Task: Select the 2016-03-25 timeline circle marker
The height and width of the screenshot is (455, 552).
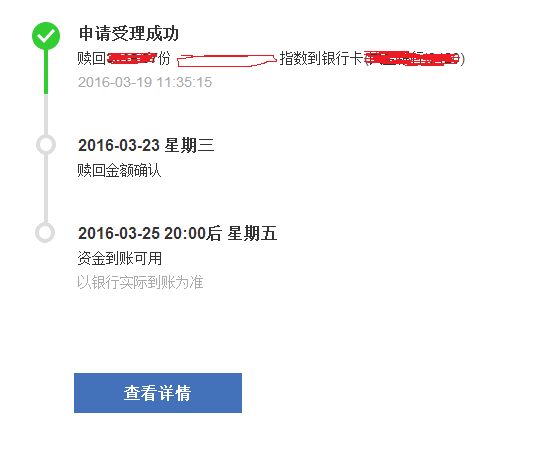Action: 45,232
